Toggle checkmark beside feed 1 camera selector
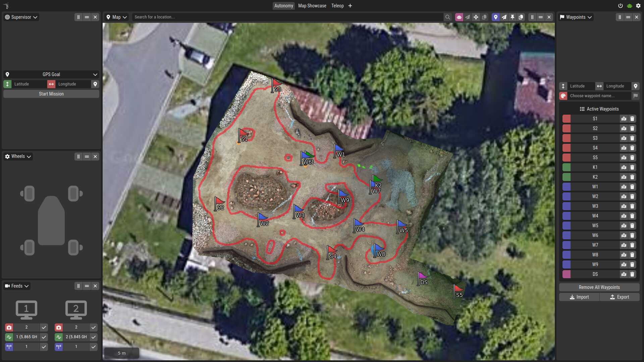The image size is (644, 362). coord(44,327)
